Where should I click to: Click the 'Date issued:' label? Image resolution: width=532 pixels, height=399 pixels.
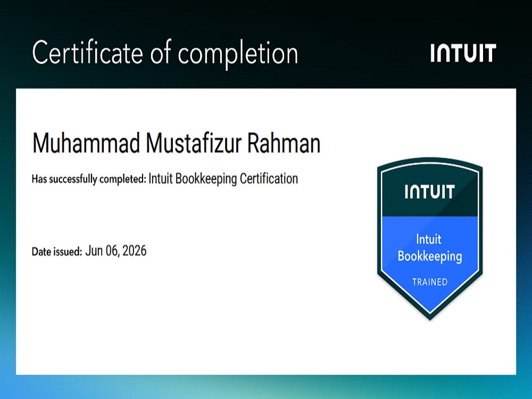57,252
